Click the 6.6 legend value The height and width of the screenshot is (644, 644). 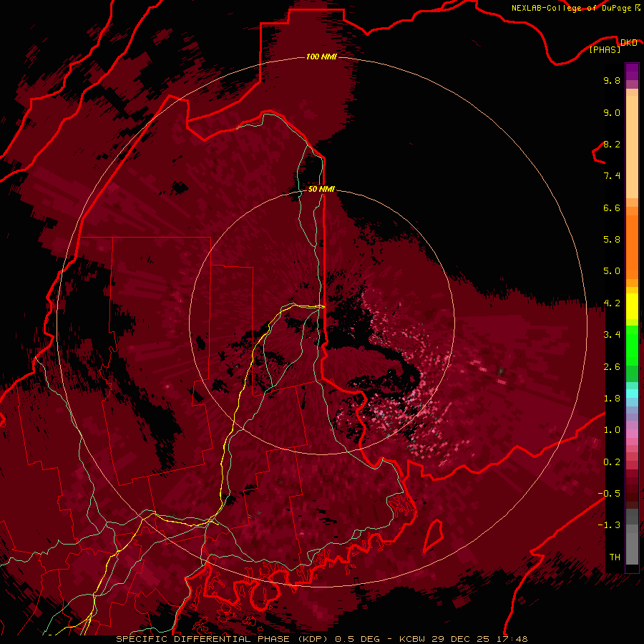tap(612, 208)
